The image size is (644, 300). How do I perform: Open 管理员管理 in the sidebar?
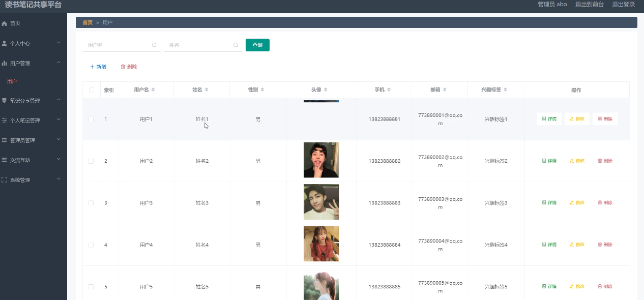point(34,140)
